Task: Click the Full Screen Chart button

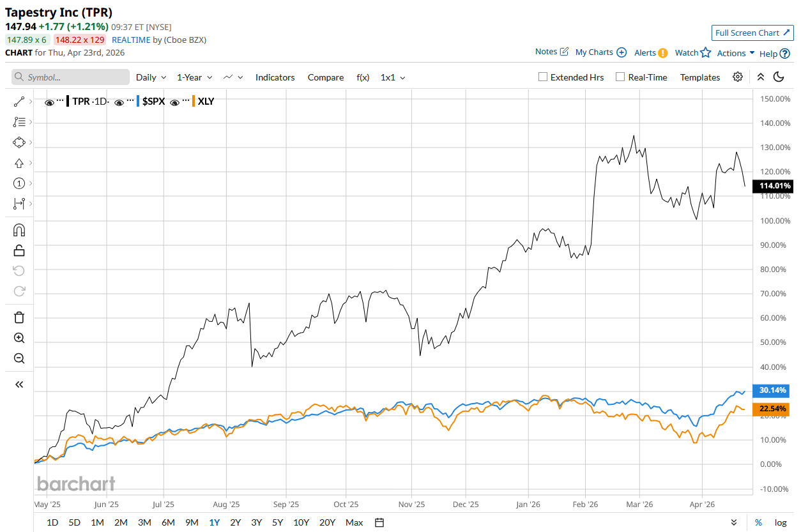Action: tap(752, 33)
